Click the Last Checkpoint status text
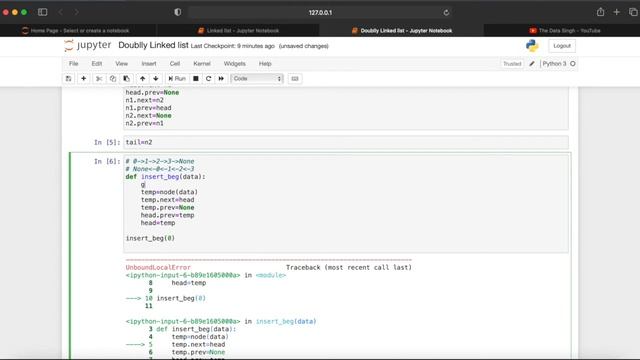 (x=233, y=46)
